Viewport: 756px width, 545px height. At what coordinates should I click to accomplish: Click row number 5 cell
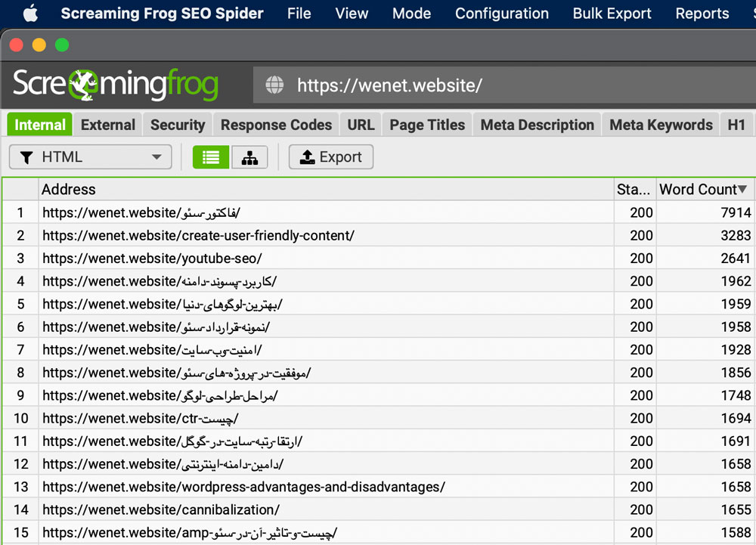20,304
